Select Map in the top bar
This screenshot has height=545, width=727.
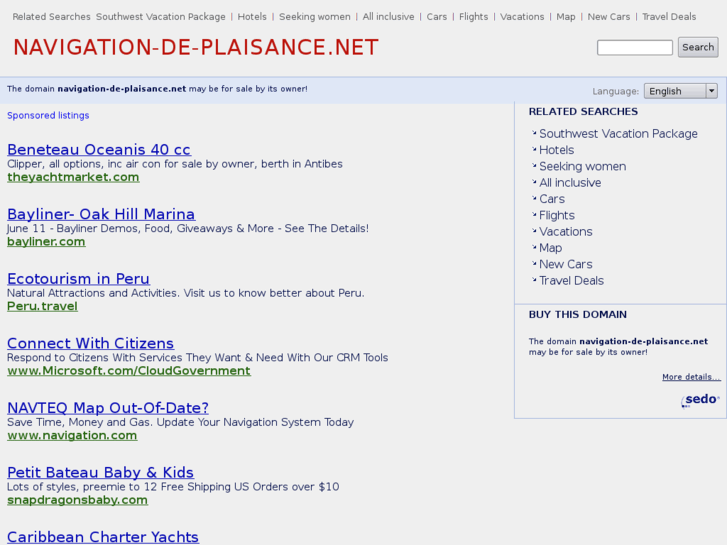coord(566,17)
